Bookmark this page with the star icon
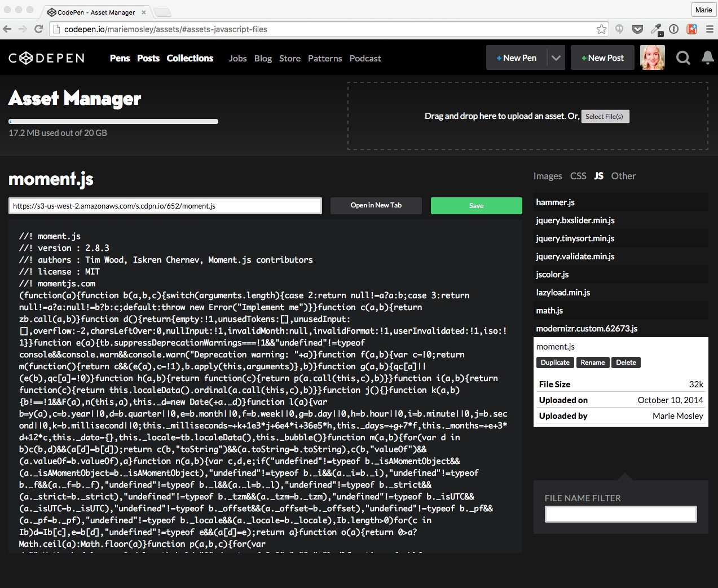This screenshot has height=588, width=718. click(601, 29)
